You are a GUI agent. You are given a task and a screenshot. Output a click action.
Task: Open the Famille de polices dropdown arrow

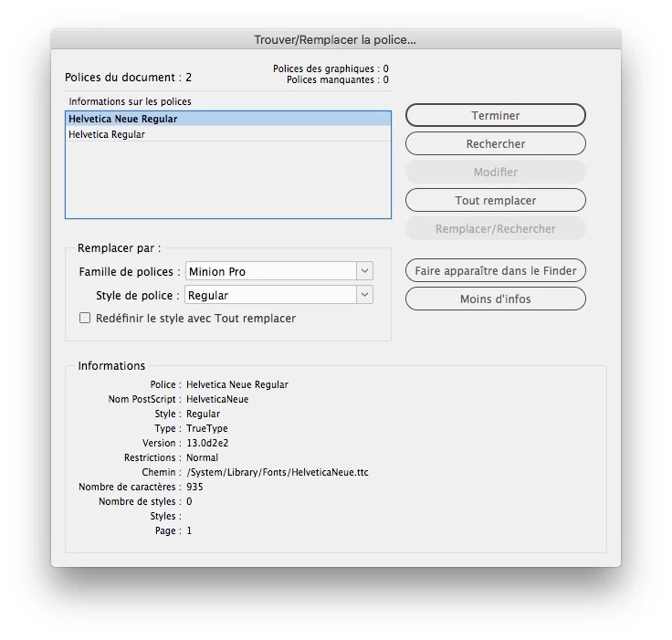point(364,271)
